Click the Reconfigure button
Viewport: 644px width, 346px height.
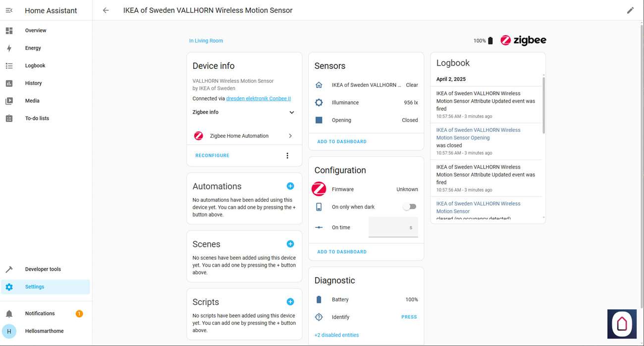(x=212, y=156)
